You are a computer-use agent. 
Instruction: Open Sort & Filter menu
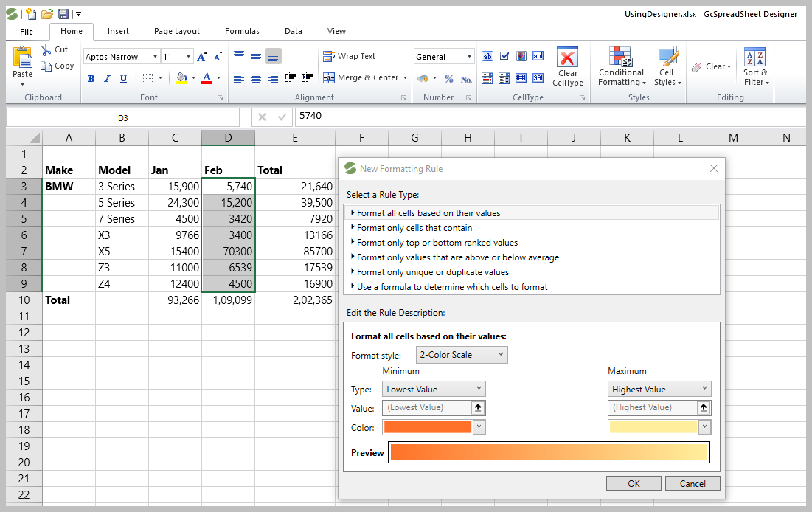[756, 66]
